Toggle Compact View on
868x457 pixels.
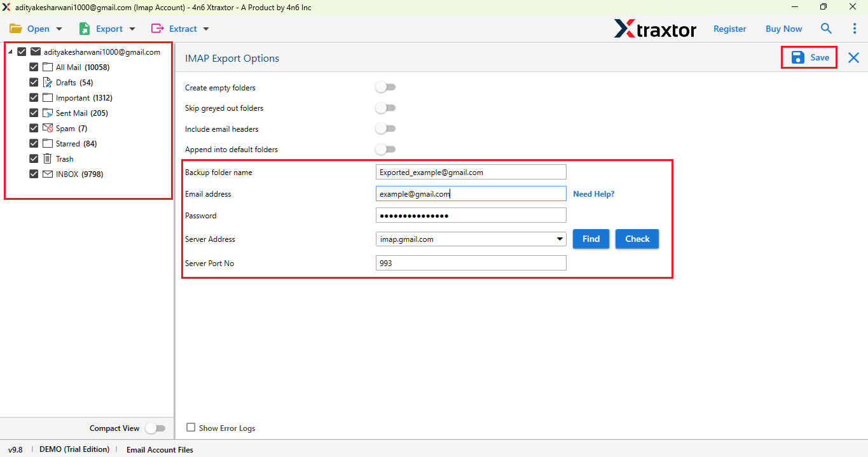click(x=155, y=428)
